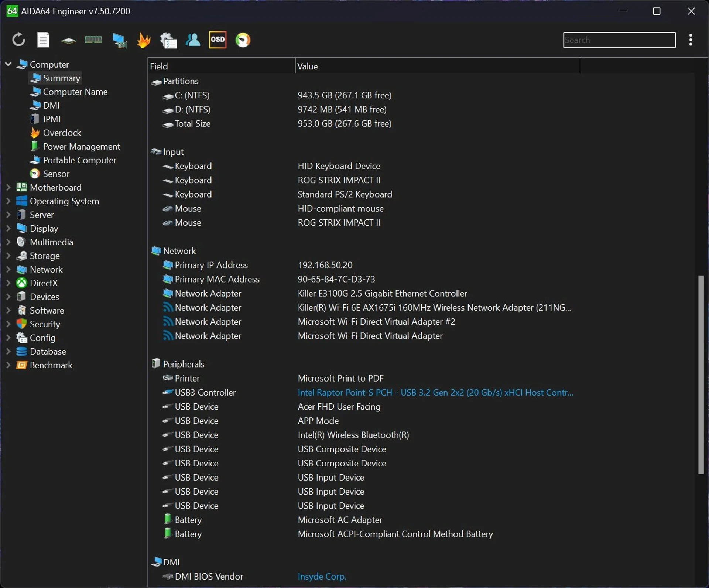Select Killer Wi-Fi 6E AX1675i adapter value

434,307
